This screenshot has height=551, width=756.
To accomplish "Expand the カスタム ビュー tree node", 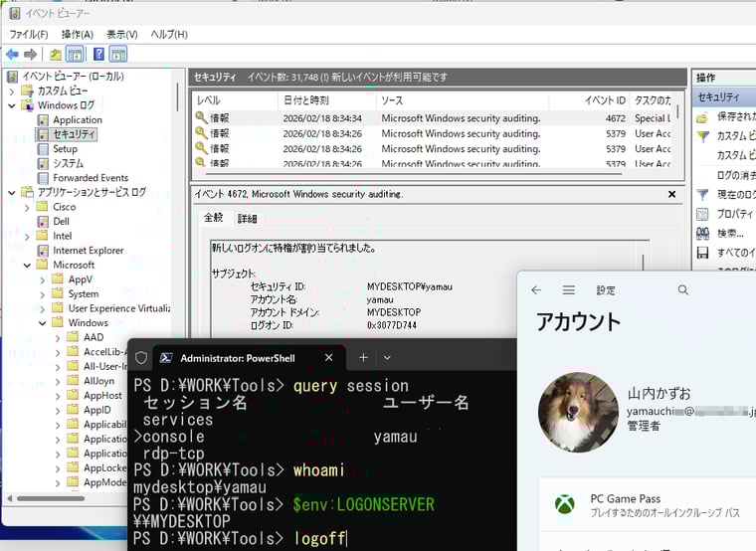I will point(12,92).
